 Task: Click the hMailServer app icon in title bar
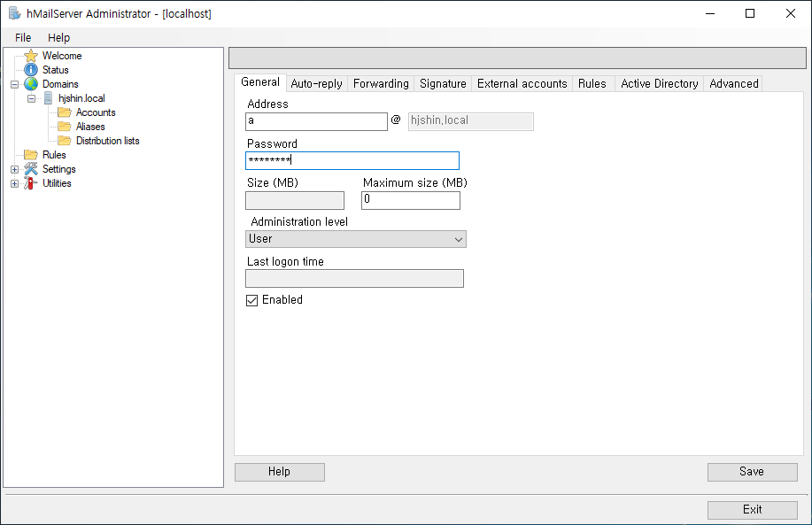tap(14, 13)
